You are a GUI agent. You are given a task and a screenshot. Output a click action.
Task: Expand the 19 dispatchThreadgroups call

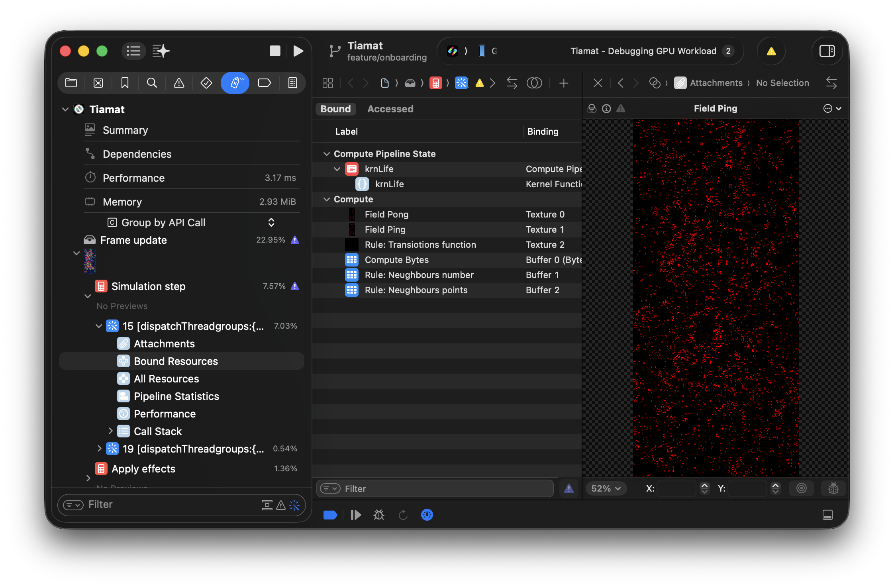(99, 449)
